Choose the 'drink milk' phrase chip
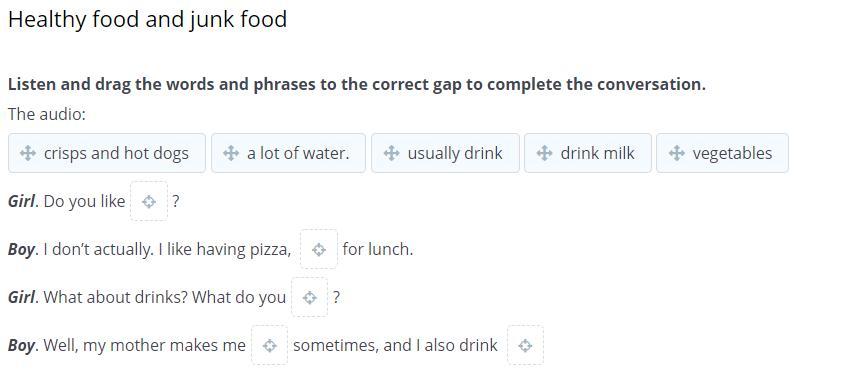The width and height of the screenshot is (848, 384). [588, 153]
